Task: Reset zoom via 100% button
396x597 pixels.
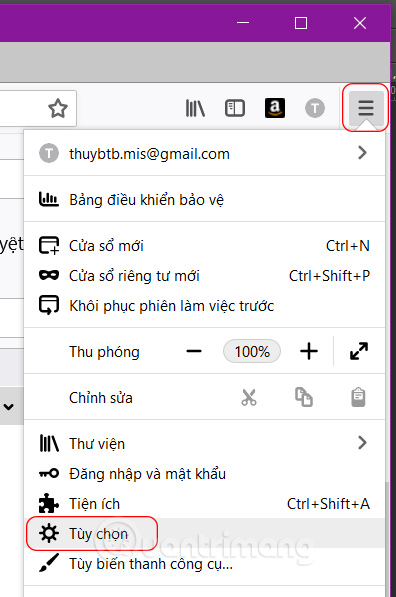Action: 252,351
